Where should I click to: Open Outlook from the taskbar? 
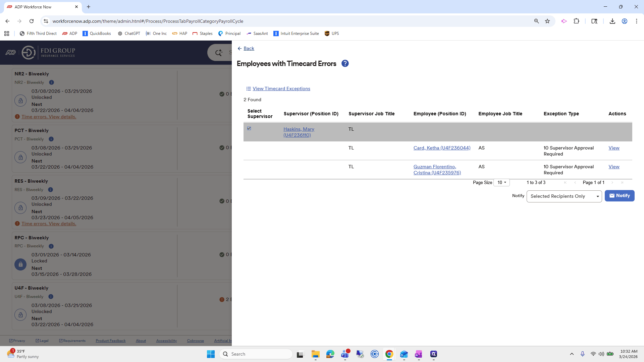(404, 354)
